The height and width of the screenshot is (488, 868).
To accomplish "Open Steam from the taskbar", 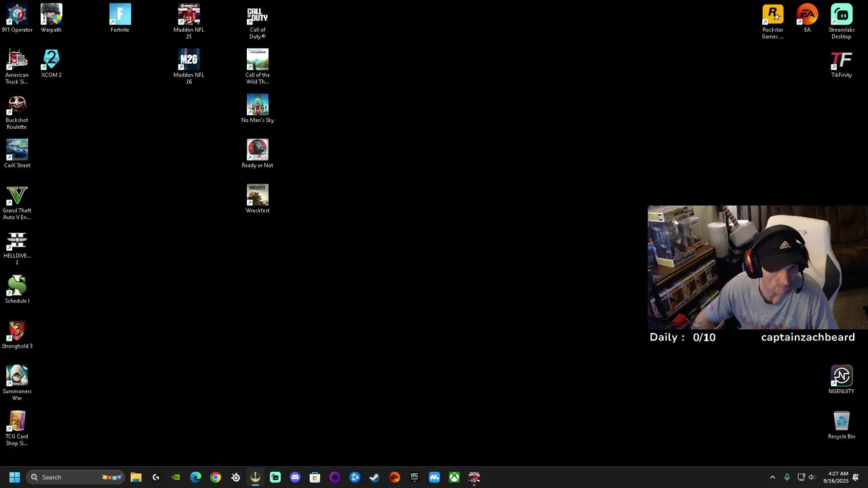I will point(374,477).
